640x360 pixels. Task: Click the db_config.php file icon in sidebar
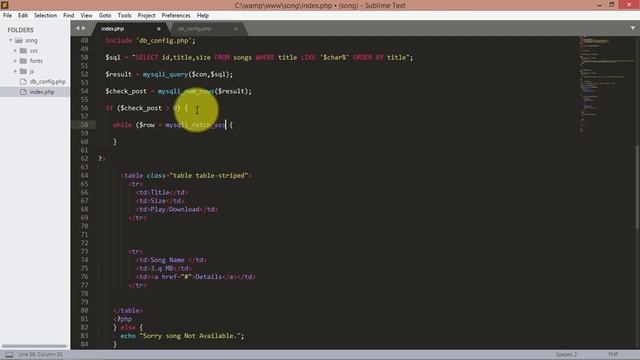click(x=23, y=82)
